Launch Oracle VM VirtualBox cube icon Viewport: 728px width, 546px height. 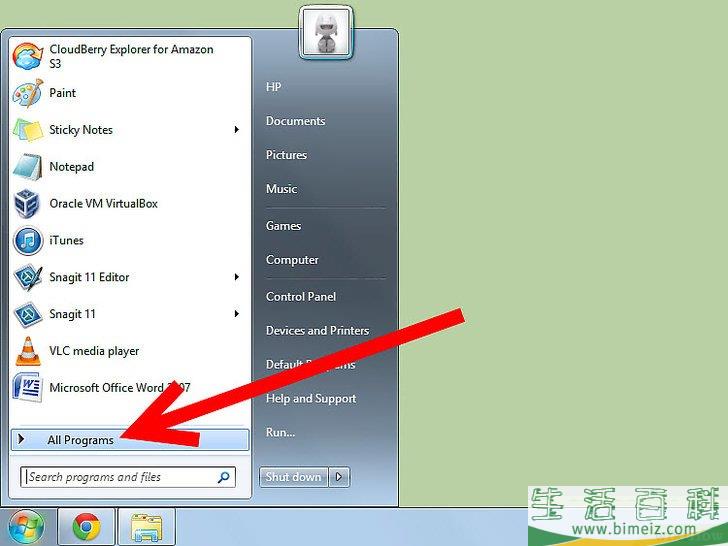(x=27, y=203)
